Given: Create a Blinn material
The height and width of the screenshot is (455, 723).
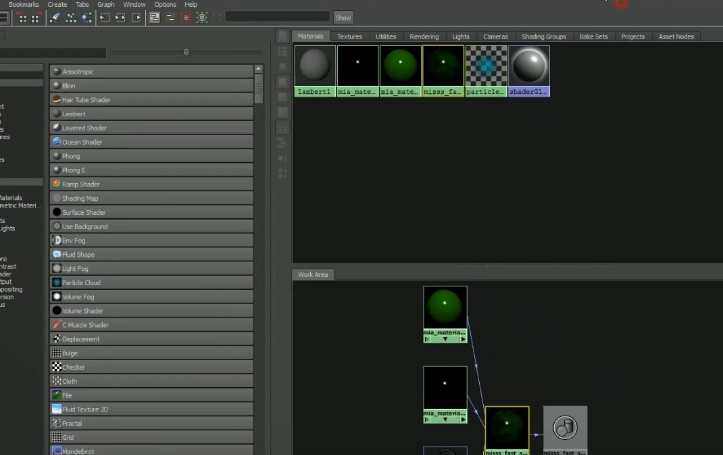Looking at the screenshot, I should point(152,85).
